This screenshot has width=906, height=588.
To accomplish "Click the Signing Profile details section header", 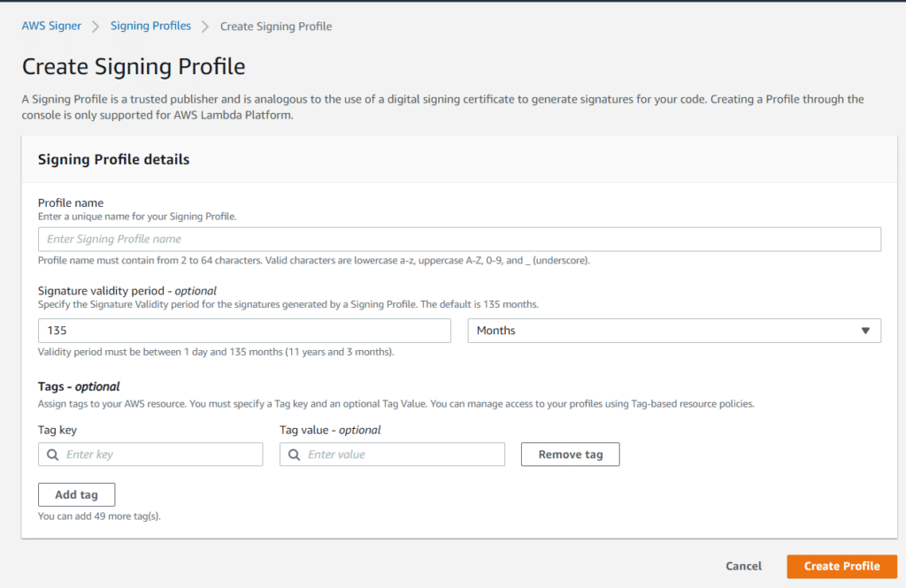I will (113, 159).
